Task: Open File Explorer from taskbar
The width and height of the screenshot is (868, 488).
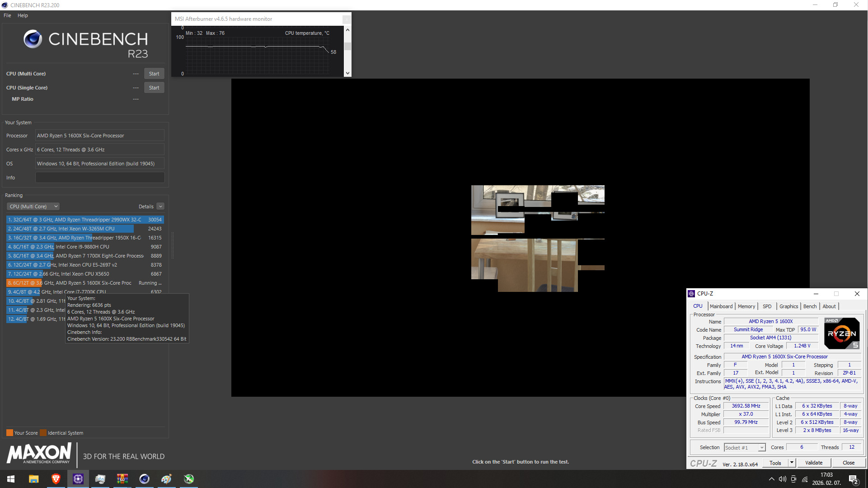Action: point(34,479)
